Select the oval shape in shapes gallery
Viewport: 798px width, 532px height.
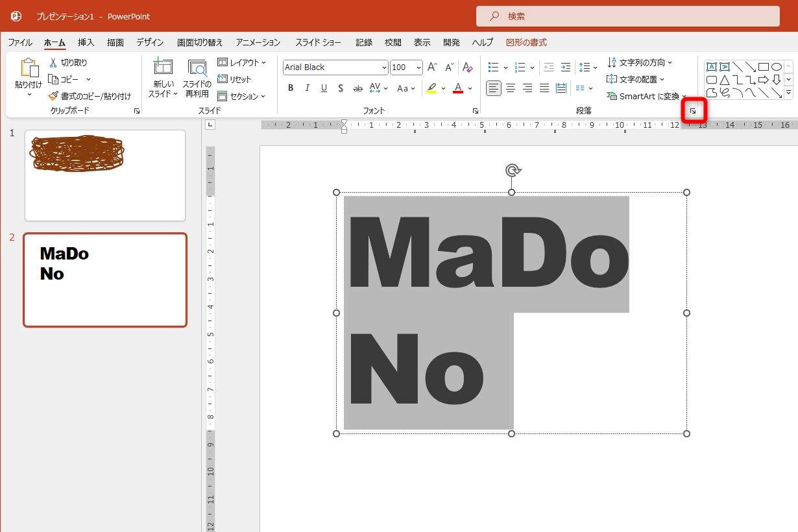tap(777, 67)
